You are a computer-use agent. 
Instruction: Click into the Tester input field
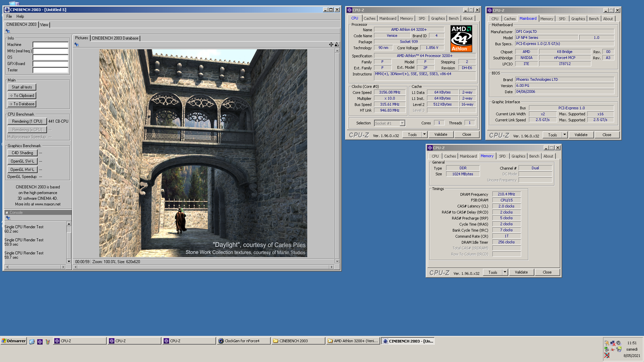(50, 70)
